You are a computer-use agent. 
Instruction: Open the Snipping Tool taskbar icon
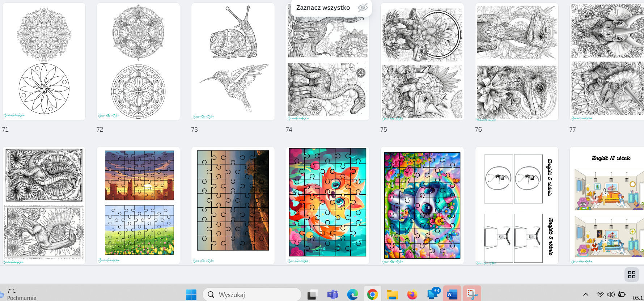pyautogui.click(x=471, y=294)
